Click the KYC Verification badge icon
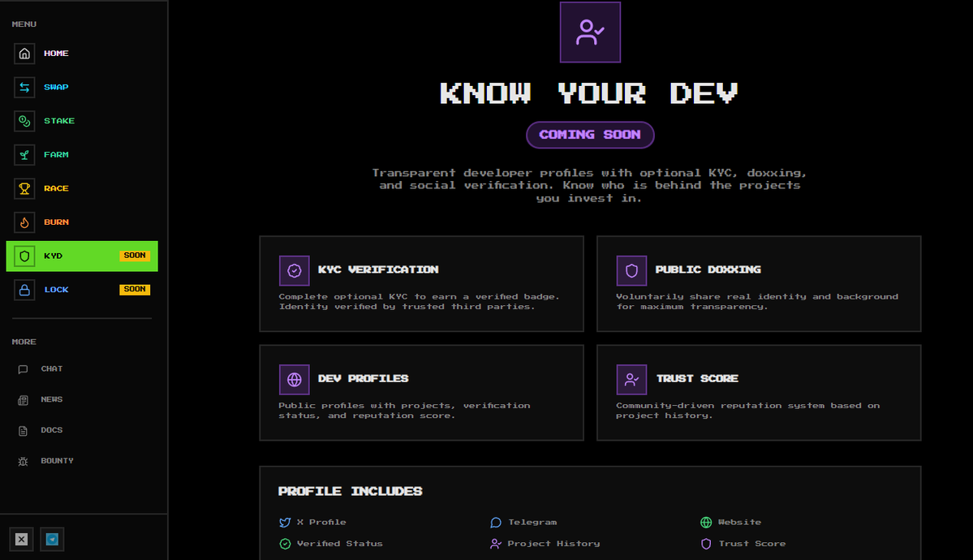The width and height of the screenshot is (973, 560). tap(294, 271)
